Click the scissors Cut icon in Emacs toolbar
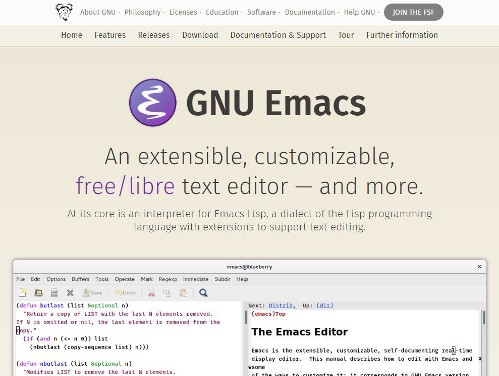 (152, 293)
